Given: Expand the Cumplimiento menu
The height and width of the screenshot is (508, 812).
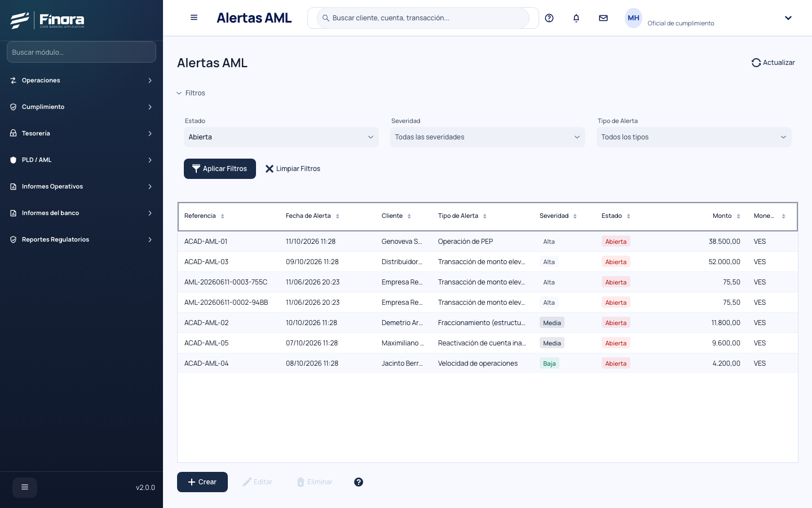Looking at the screenshot, I should [81, 107].
